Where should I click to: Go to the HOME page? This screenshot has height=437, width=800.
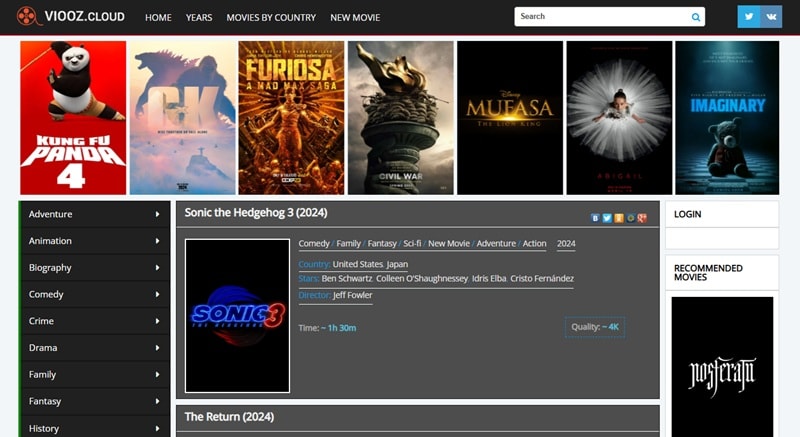[158, 17]
